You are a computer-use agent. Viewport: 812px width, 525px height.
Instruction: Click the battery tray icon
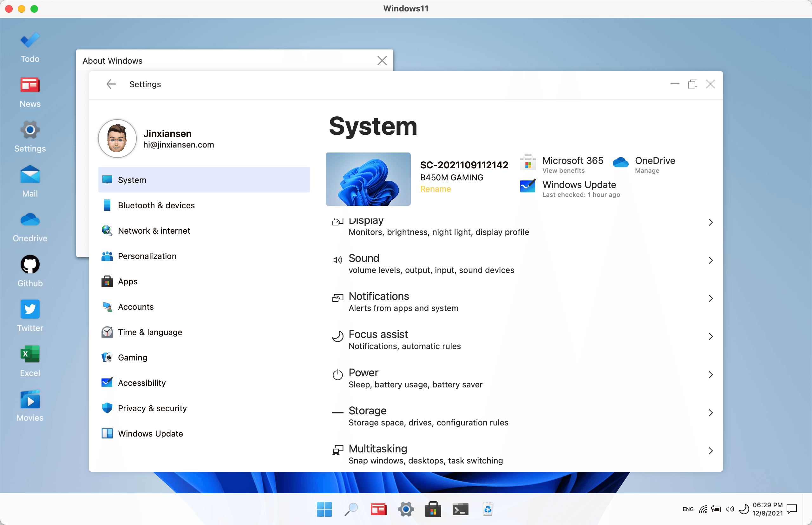click(x=716, y=509)
